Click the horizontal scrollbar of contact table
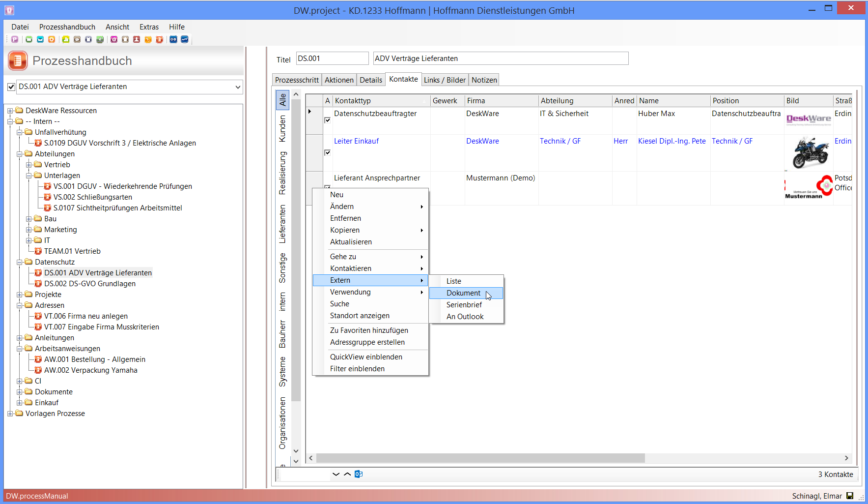Image resolution: width=868 pixels, height=504 pixels. pyautogui.click(x=480, y=458)
